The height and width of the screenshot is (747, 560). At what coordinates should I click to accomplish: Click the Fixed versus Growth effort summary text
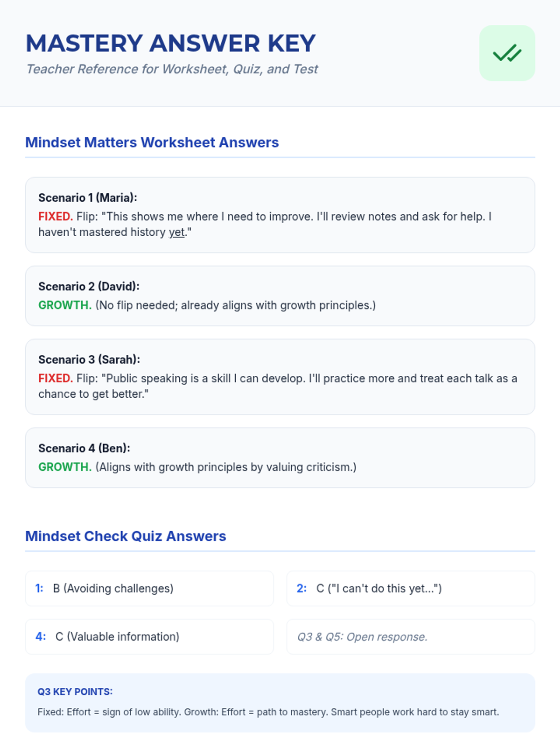[268, 712]
